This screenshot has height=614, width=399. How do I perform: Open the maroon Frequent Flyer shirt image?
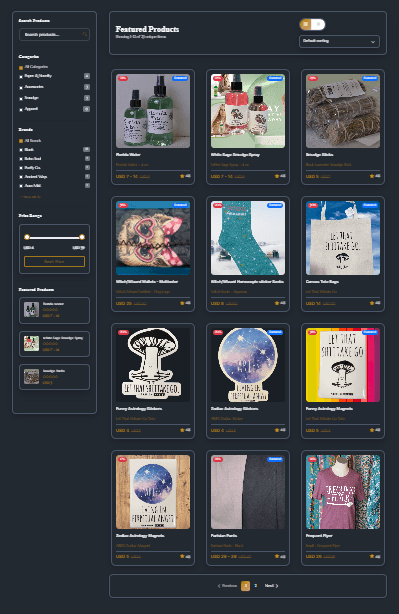pos(343,492)
